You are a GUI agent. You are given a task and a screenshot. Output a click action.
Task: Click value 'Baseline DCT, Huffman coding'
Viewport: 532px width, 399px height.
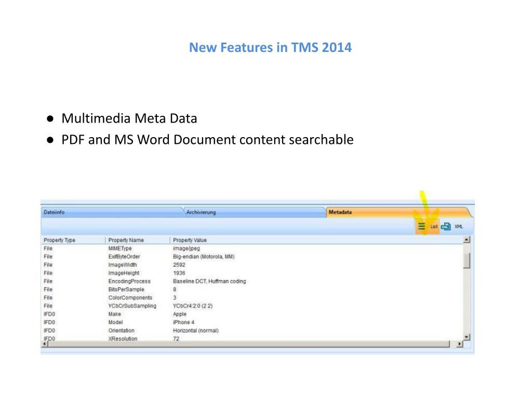click(x=209, y=281)
